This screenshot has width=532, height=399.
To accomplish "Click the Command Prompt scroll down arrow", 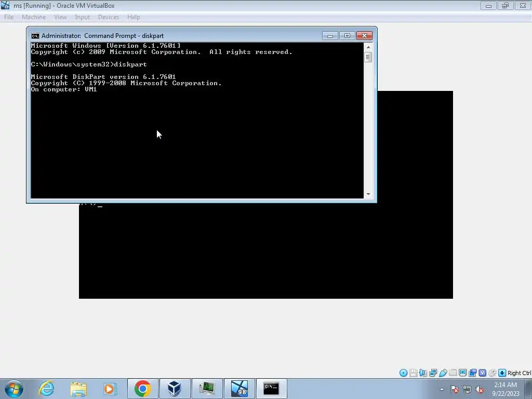I will pos(368,194).
